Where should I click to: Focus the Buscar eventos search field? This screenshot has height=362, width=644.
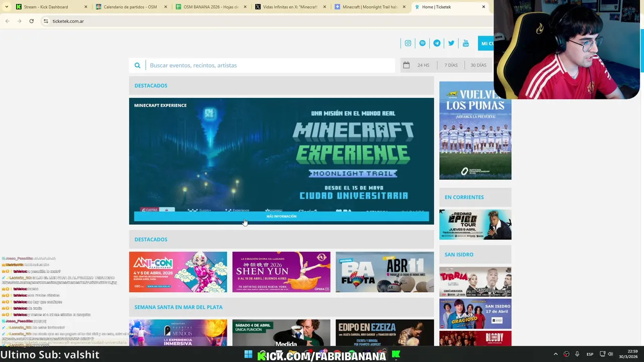click(270, 65)
